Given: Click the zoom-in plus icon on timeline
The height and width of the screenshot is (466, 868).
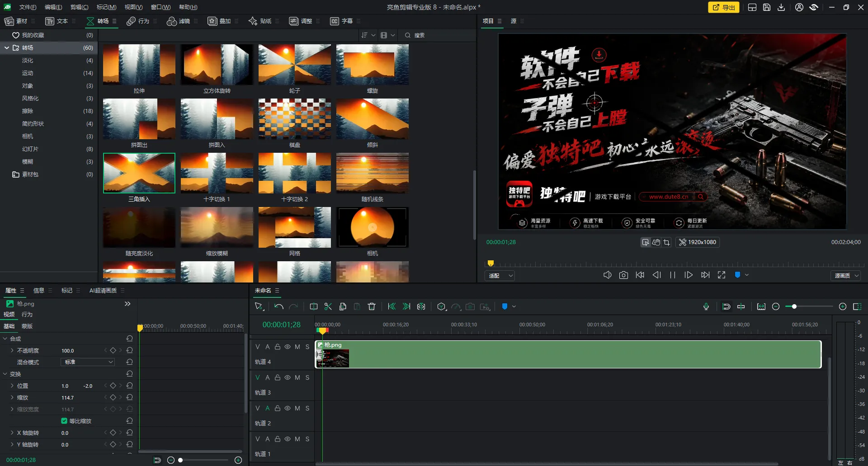Looking at the screenshot, I should [x=843, y=306].
